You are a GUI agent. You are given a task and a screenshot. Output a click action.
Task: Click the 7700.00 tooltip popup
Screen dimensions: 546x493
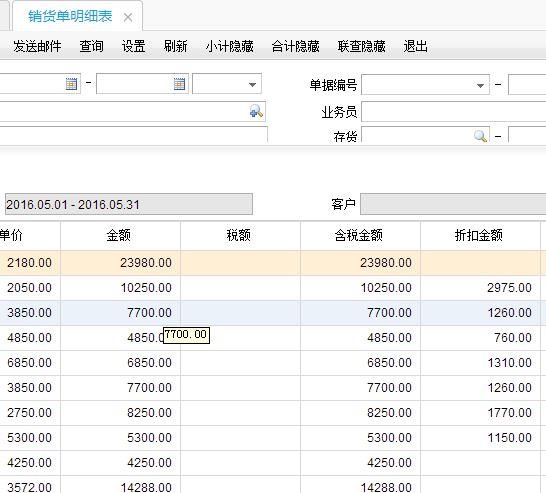[x=186, y=335]
